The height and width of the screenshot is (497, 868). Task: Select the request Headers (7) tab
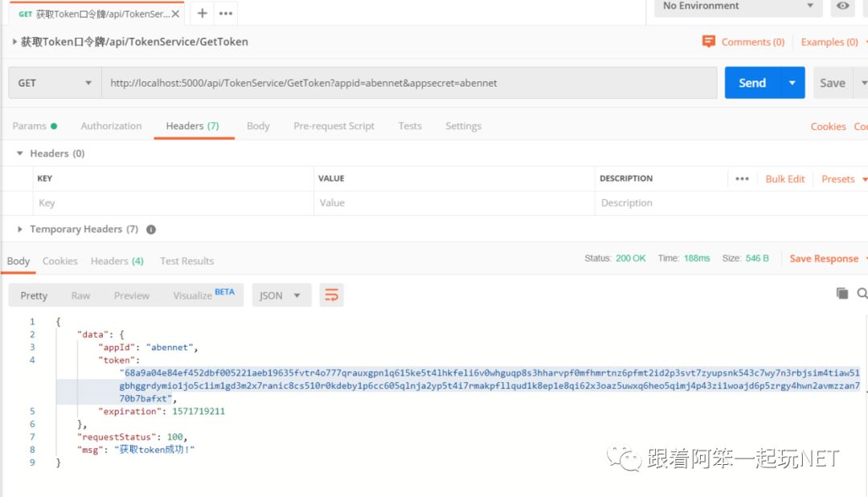pos(193,126)
